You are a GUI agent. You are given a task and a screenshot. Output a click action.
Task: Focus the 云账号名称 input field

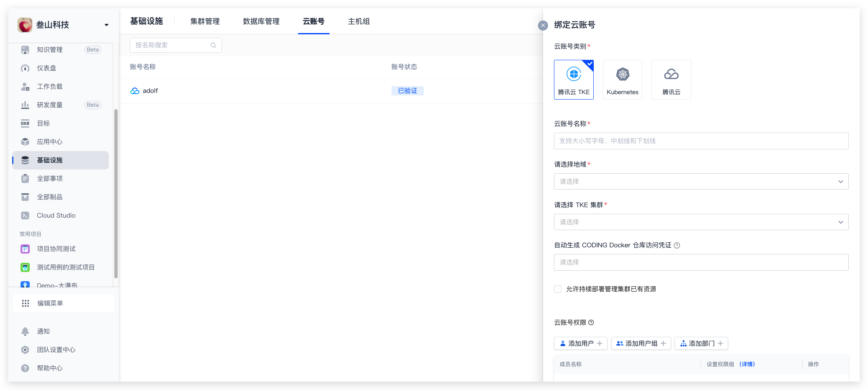pyautogui.click(x=701, y=141)
